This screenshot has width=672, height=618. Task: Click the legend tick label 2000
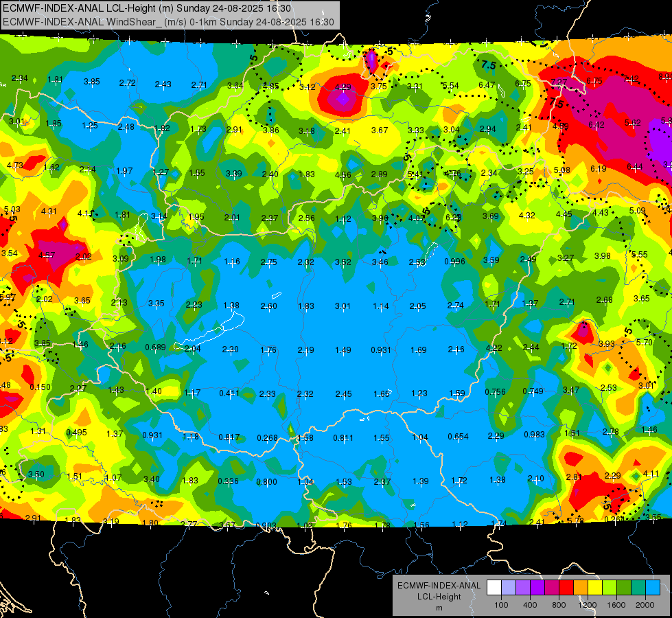[x=645, y=605]
